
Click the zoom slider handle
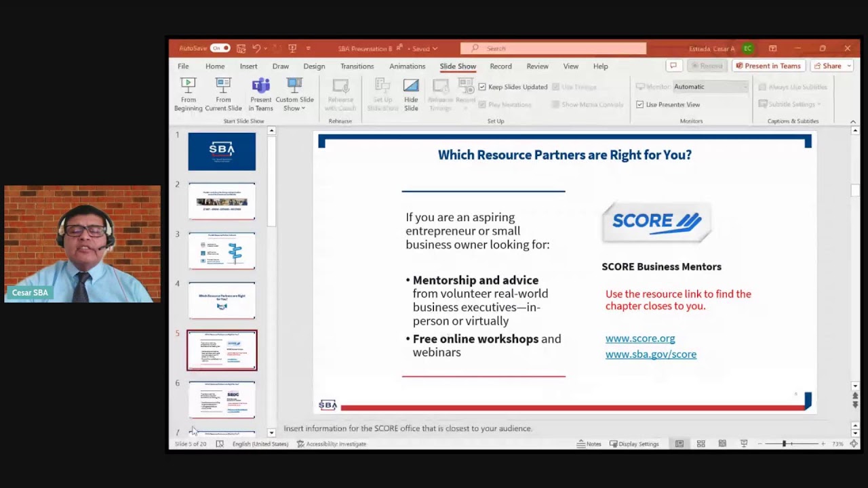pyautogui.click(x=783, y=444)
